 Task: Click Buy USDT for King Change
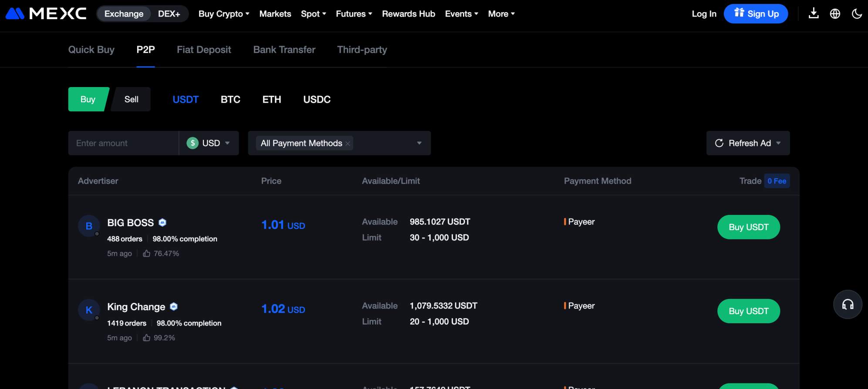[x=749, y=311]
